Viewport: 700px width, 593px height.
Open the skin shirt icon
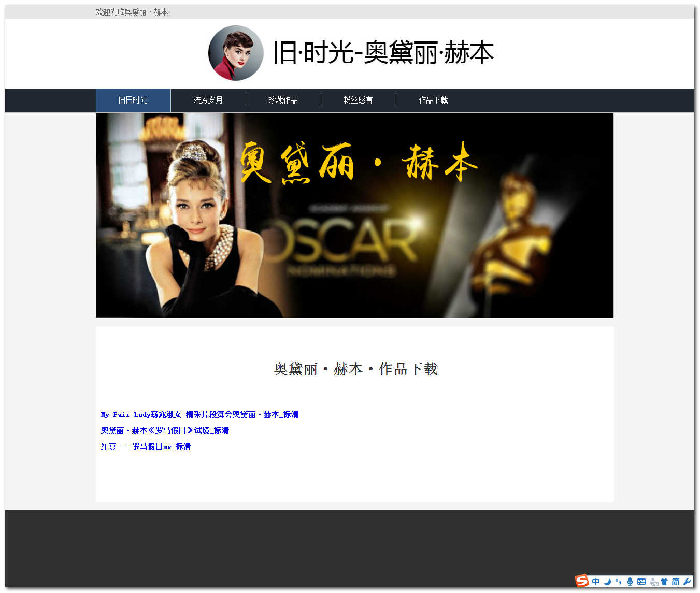(664, 582)
